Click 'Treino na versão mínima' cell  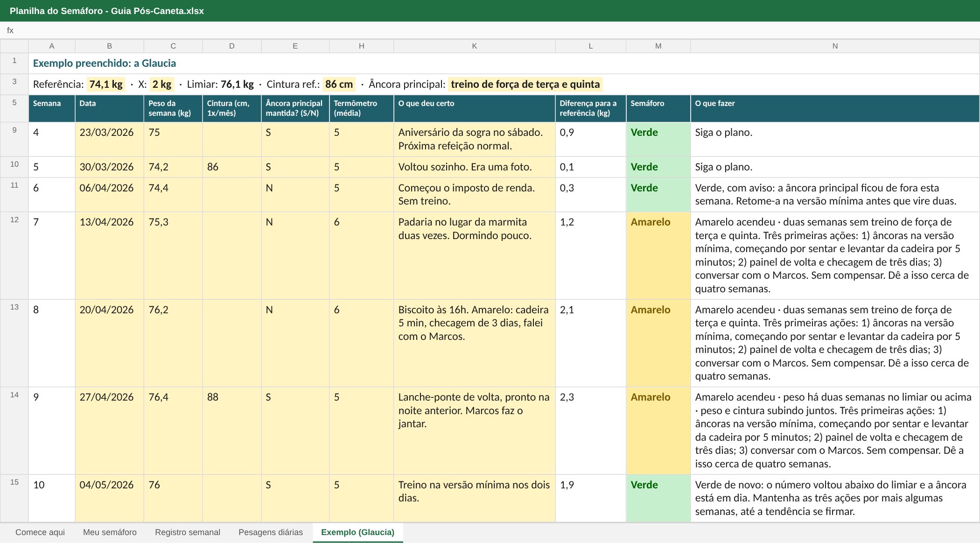tap(475, 498)
